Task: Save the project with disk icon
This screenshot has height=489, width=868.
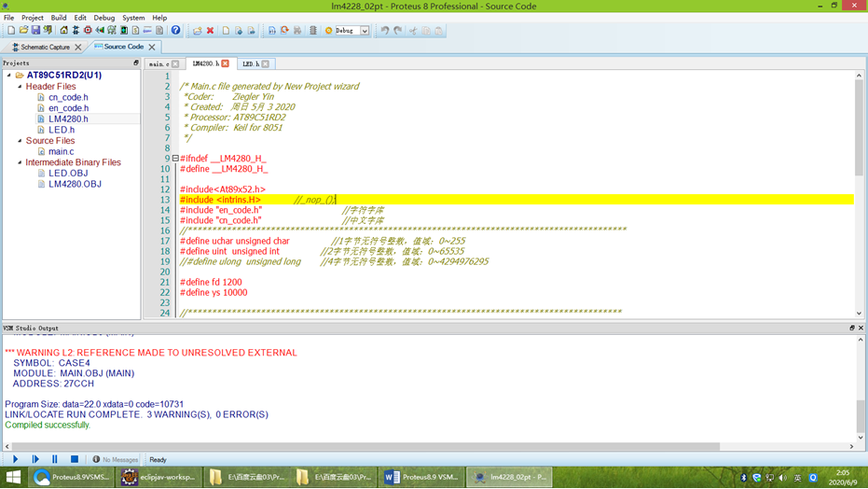Action: 35,31
